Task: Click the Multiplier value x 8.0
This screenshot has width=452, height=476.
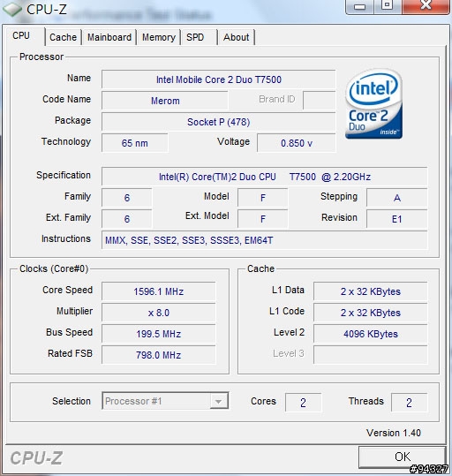Action: [x=159, y=313]
